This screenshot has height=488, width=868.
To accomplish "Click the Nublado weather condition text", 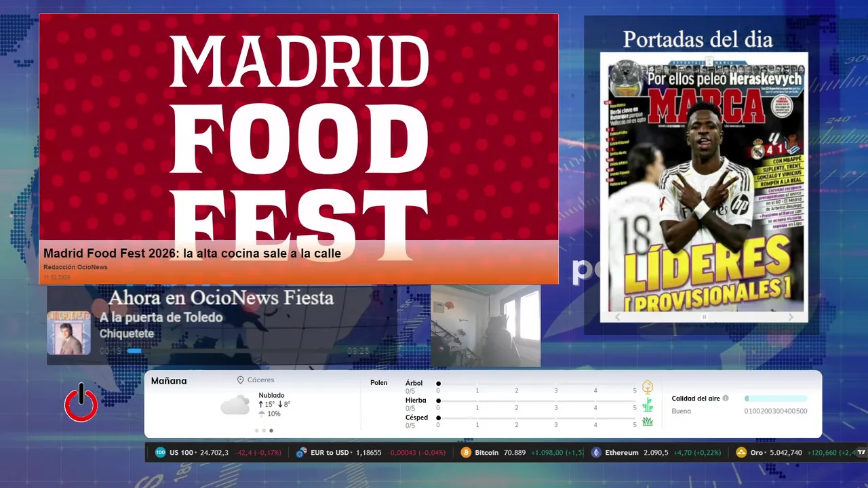I will (271, 395).
